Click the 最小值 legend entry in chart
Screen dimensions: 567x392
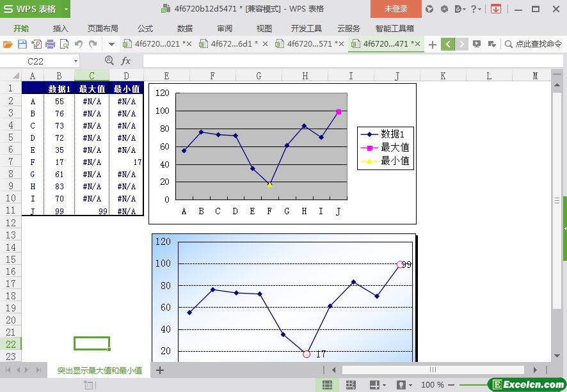coord(385,161)
